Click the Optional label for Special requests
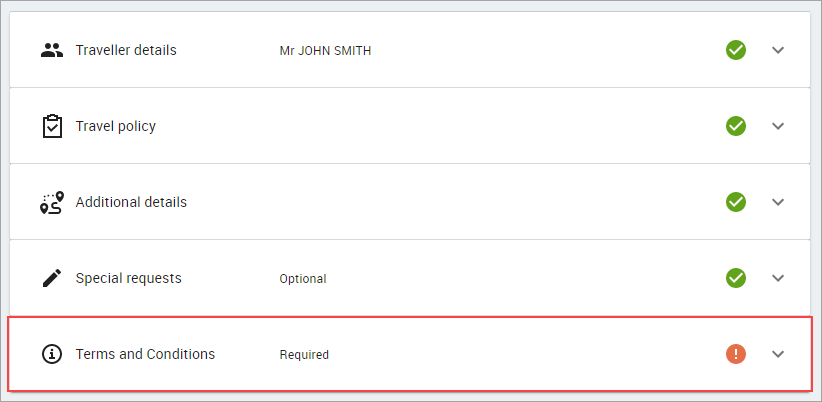 tap(302, 279)
